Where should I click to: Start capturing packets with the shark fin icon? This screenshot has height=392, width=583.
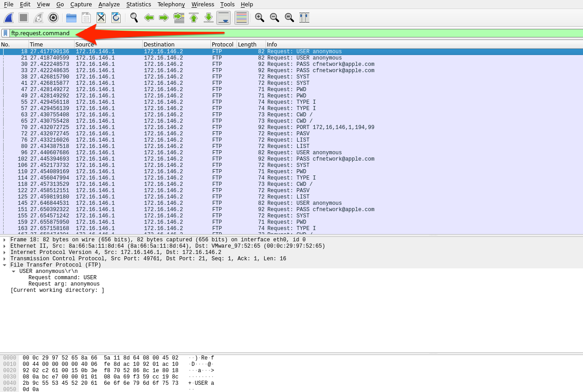tap(9, 18)
